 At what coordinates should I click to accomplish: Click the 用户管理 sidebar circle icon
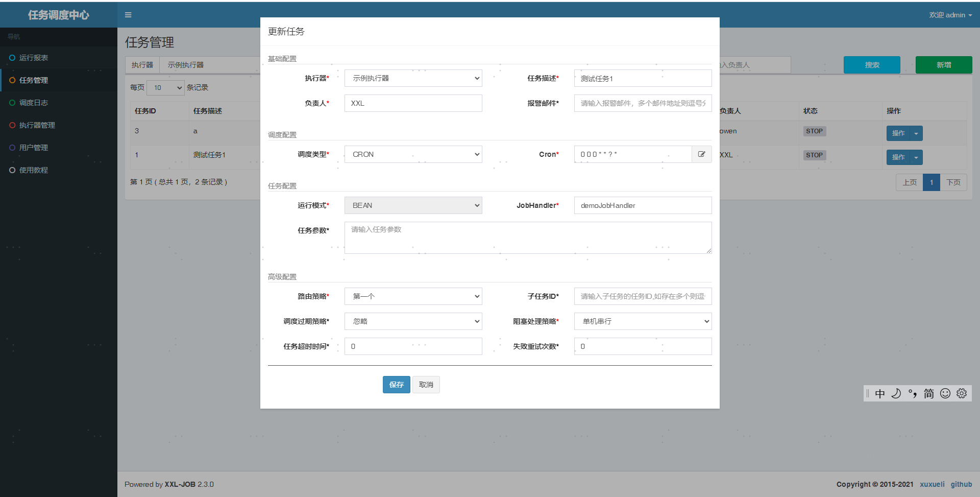(x=12, y=148)
